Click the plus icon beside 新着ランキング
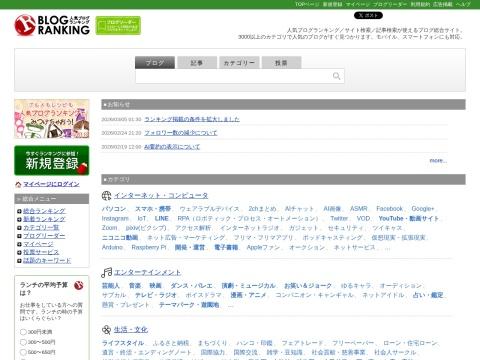This screenshot has width=480, height=360. coord(19,219)
